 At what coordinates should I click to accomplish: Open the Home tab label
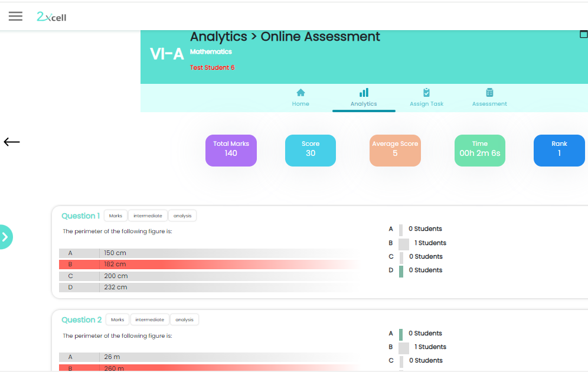click(x=300, y=104)
